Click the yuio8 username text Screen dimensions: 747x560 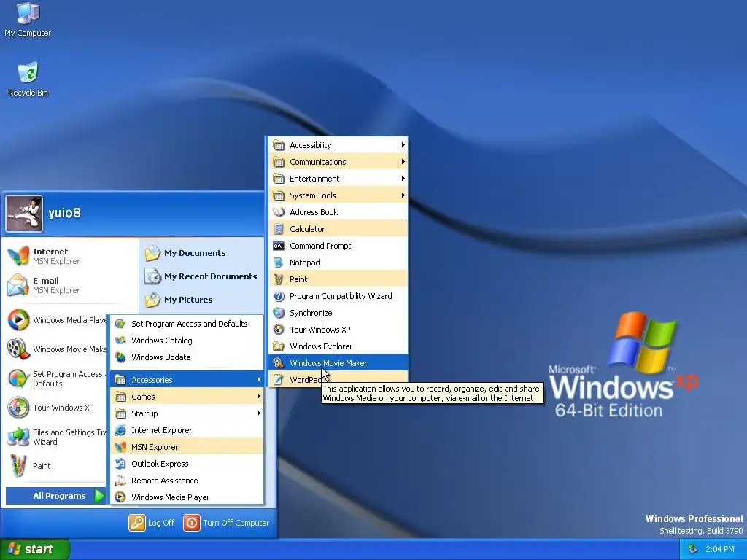coord(64,213)
